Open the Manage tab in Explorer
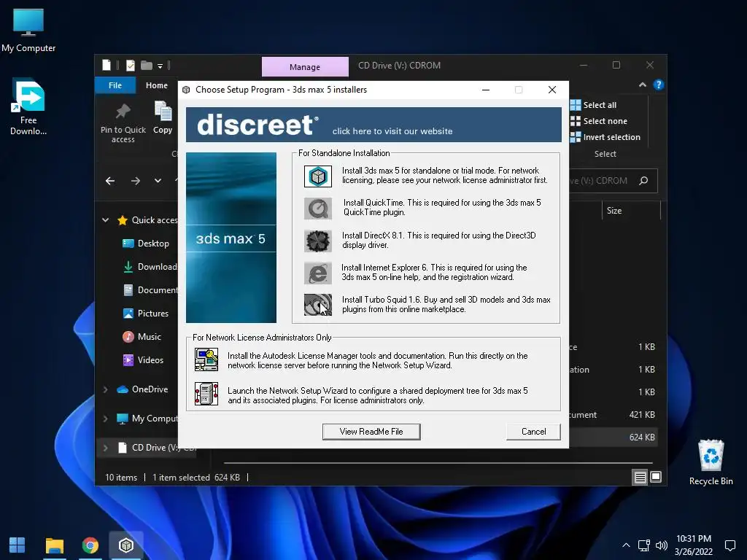The height and width of the screenshot is (560, 747). [305, 67]
